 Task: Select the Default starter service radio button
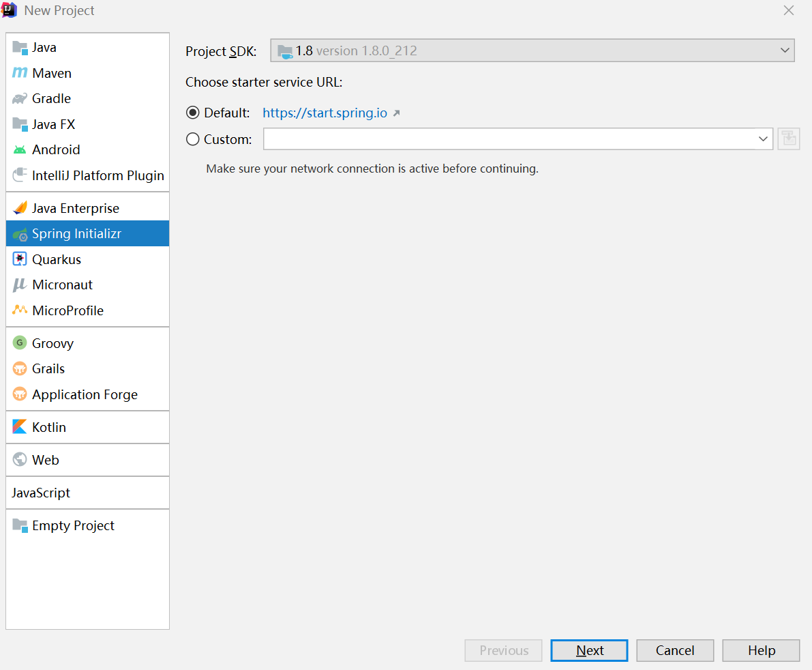click(193, 113)
